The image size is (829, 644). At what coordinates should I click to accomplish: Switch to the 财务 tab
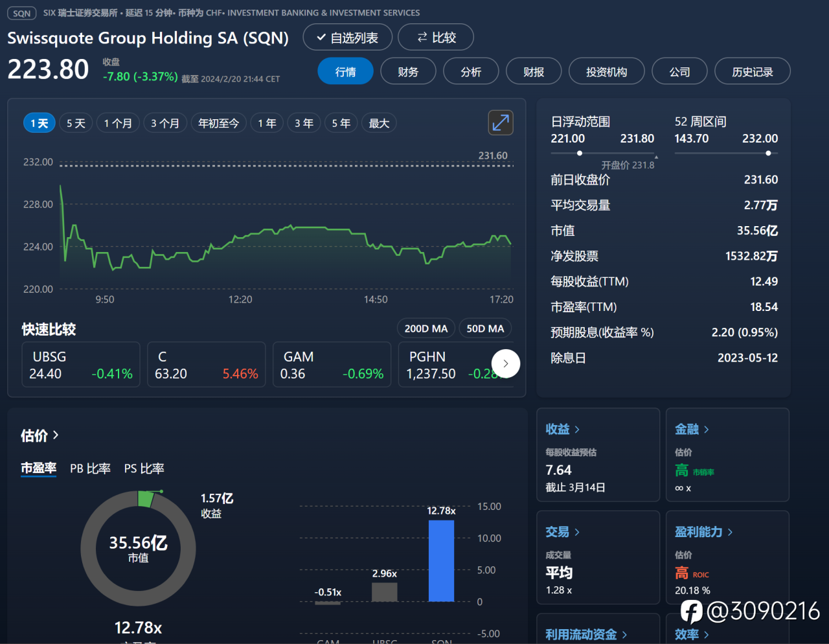(x=408, y=71)
